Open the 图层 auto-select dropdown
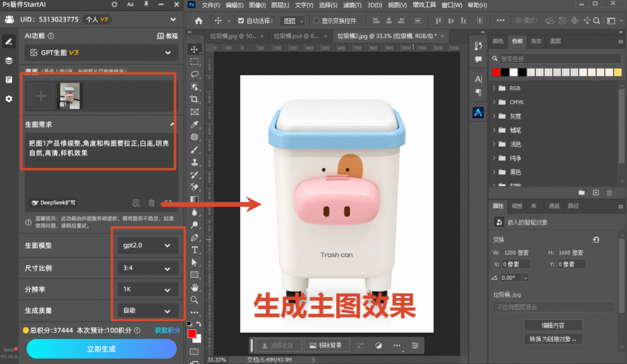The height and width of the screenshot is (364, 627). point(293,21)
